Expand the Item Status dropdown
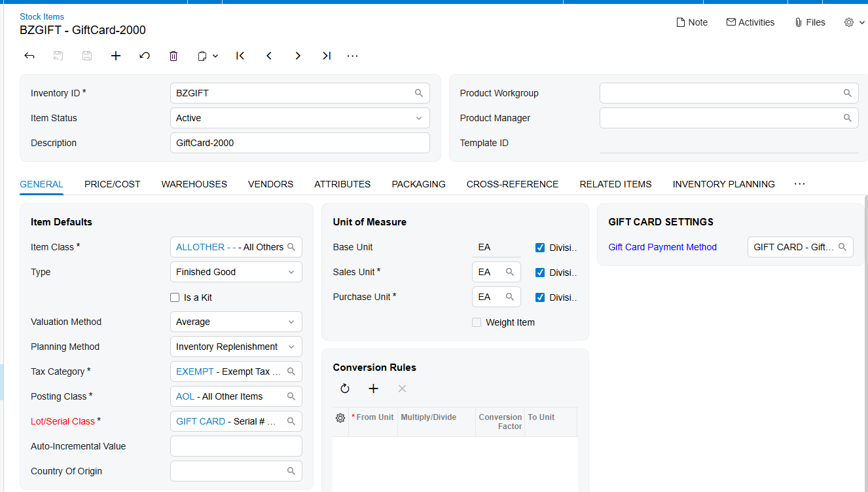Screen dimensions: 868x492 pos(419,118)
